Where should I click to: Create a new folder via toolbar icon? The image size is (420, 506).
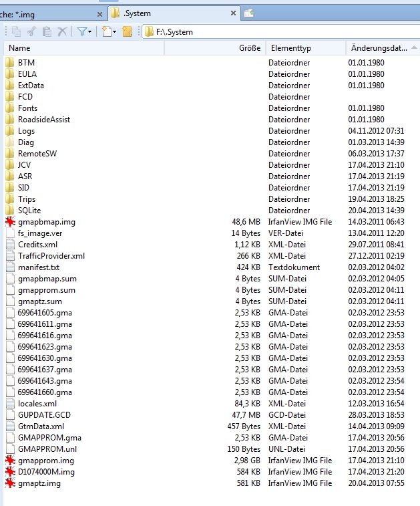coord(127,31)
